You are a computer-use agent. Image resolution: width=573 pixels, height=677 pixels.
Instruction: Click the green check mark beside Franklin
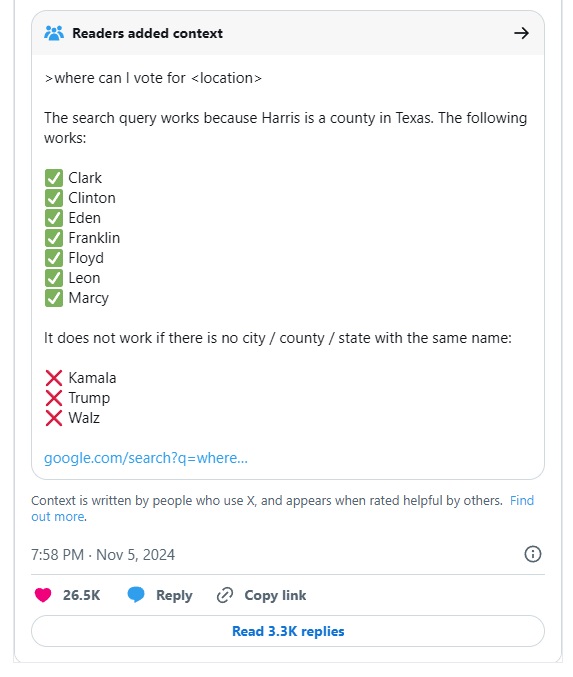pos(54,238)
